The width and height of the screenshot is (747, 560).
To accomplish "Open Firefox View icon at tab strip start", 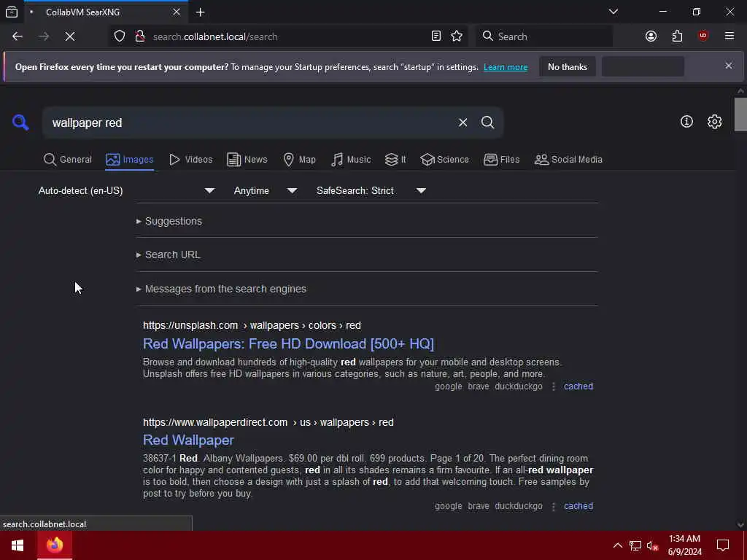I will 12,12.
